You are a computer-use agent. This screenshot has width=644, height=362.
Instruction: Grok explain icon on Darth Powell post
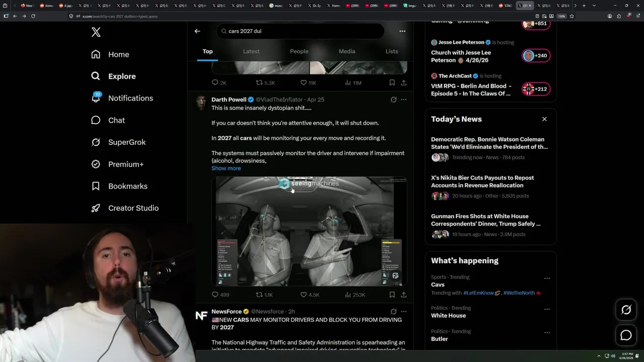[393, 100]
